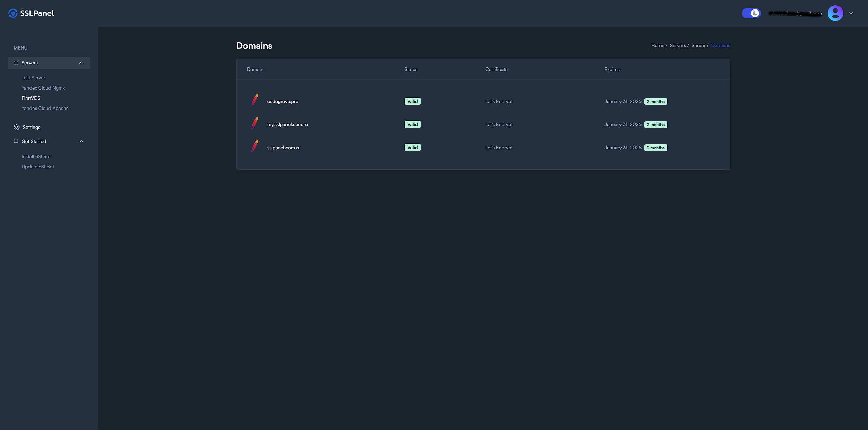Screen dimensions: 868x430
Task: Click the Servers breadcrumb link
Action: (677, 45)
